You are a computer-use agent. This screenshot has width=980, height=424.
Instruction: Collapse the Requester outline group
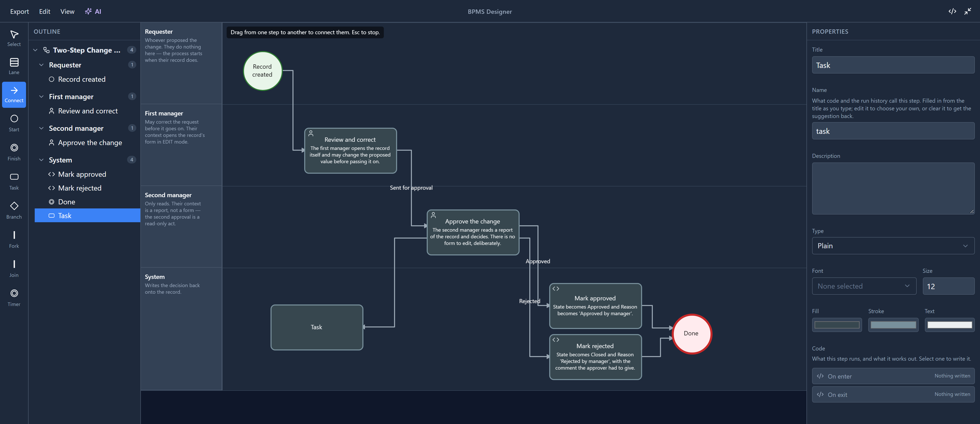[41, 65]
